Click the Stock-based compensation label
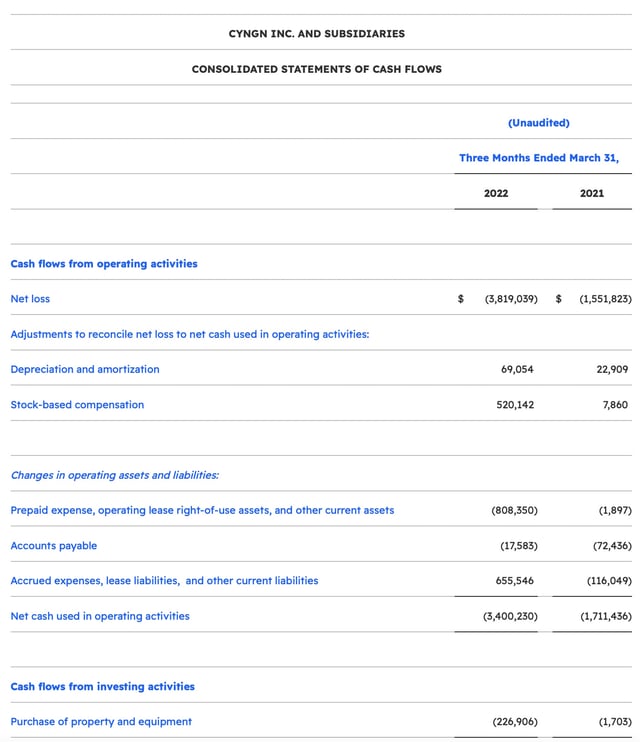 click(x=77, y=405)
